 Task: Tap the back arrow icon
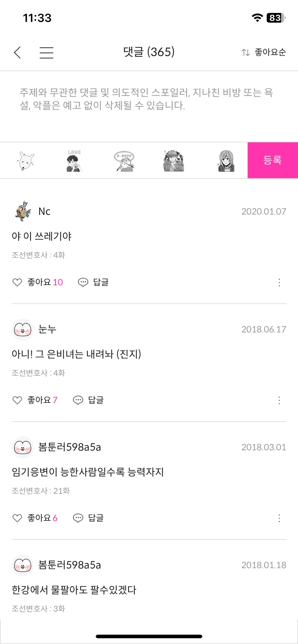coord(17,52)
